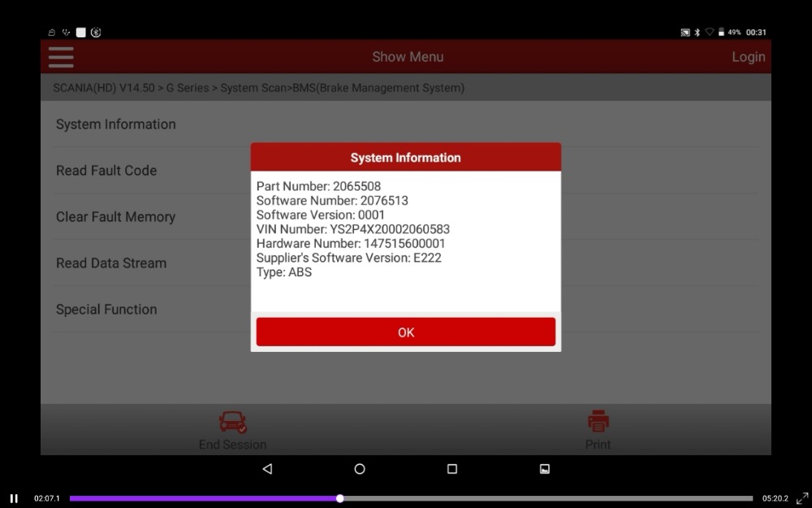This screenshot has height=508, width=812.
Task: Pause the video playback
Action: [x=14, y=498]
